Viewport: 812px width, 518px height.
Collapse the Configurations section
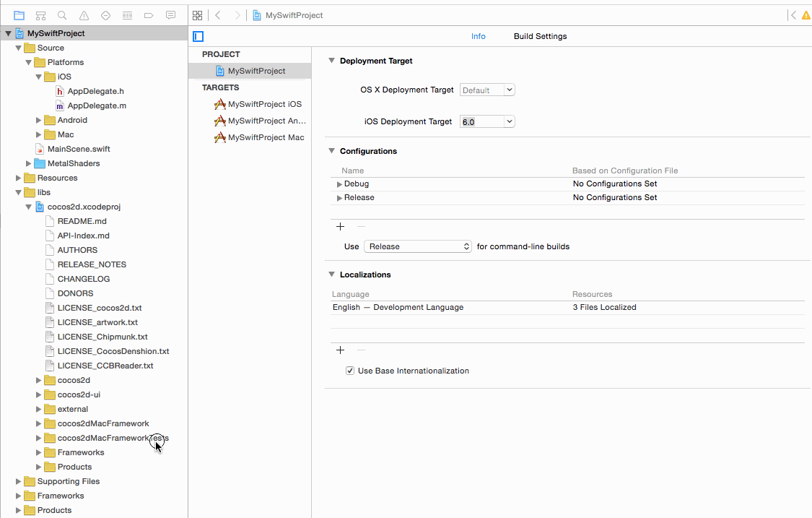click(332, 152)
